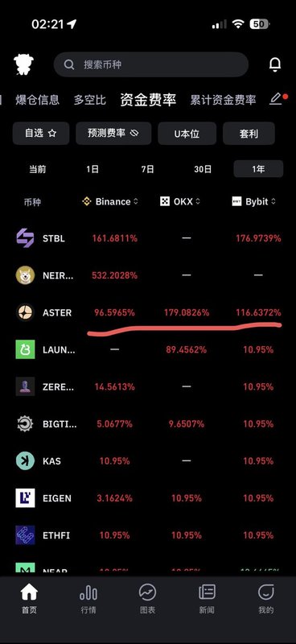The height and width of the screenshot is (644, 296).
Task: Tap the notification bell icon
Action: (x=275, y=64)
